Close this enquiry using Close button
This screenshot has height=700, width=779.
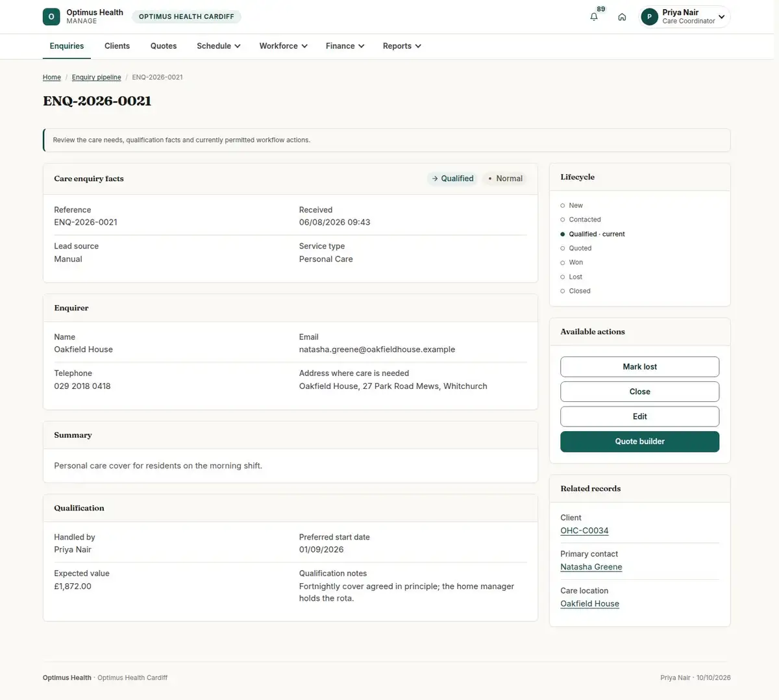[x=639, y=392]
